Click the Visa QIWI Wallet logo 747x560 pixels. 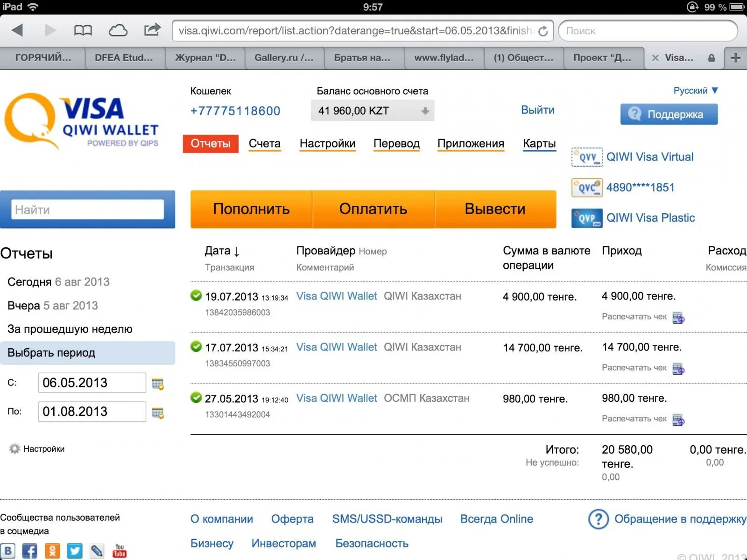[x=82, y=121]
